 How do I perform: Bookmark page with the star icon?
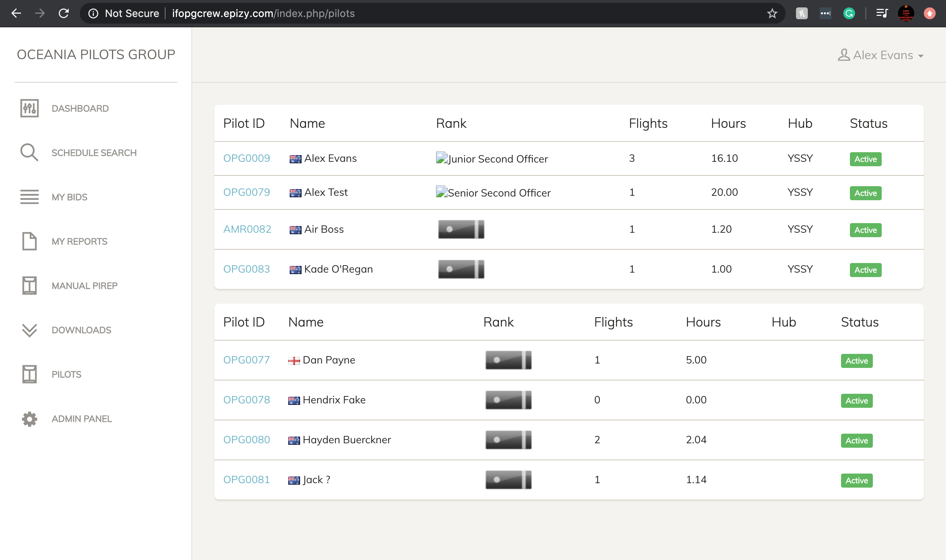772,14
